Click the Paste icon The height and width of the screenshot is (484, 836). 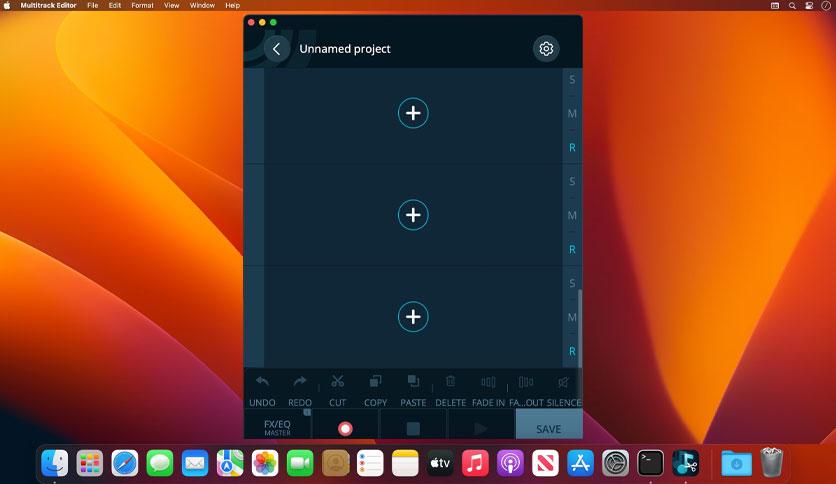pyautogui.click(x=412, y=382)
